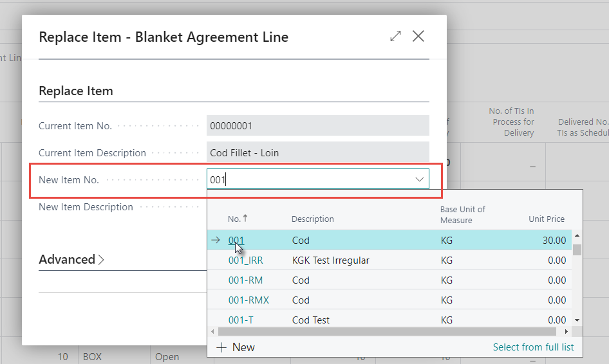Click the Unit Price column header

pos(546,219)
